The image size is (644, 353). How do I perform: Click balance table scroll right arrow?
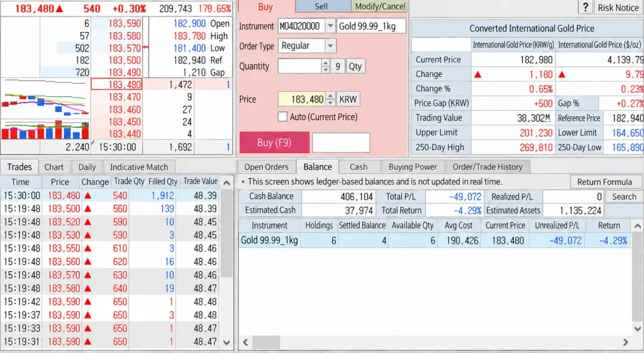click(626, 342)
